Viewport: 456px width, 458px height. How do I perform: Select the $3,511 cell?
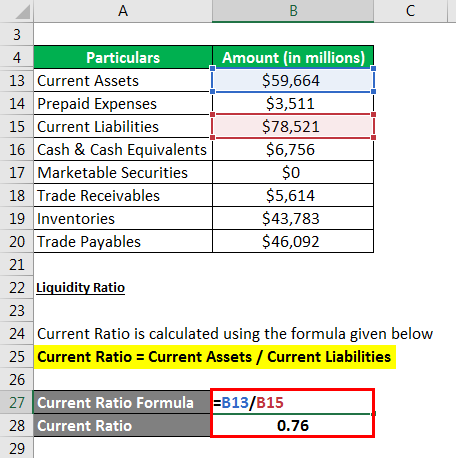coord(293,103)
